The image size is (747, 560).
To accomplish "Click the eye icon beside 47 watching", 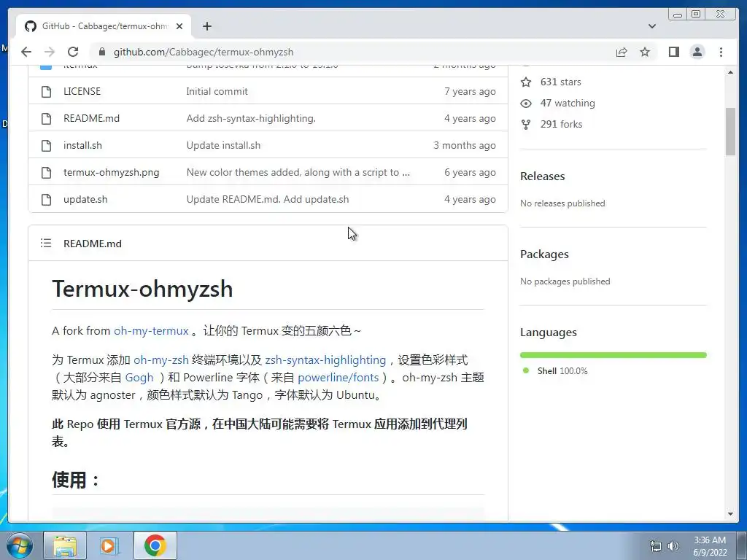I will click(526, 104).
